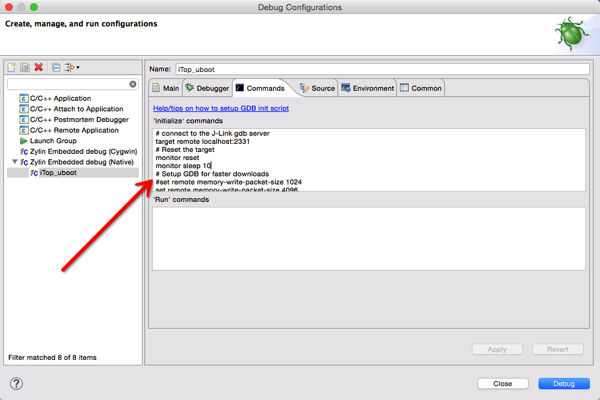This screenshot has width=600, height=400.
Task: Collapse all configuration tree items
Action: tap(56, 68)
